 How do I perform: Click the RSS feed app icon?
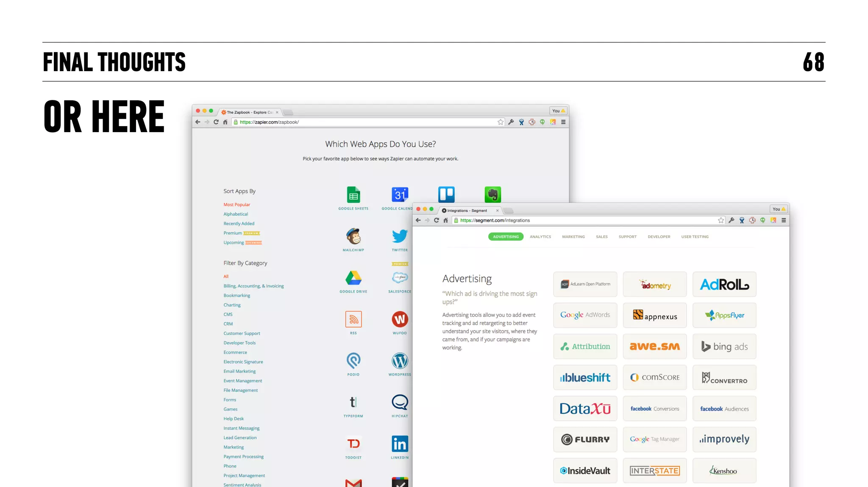(353, 319)
